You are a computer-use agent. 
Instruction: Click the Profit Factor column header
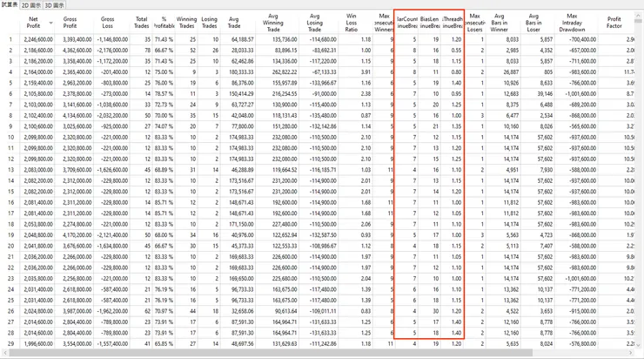[x=614, y=22]
